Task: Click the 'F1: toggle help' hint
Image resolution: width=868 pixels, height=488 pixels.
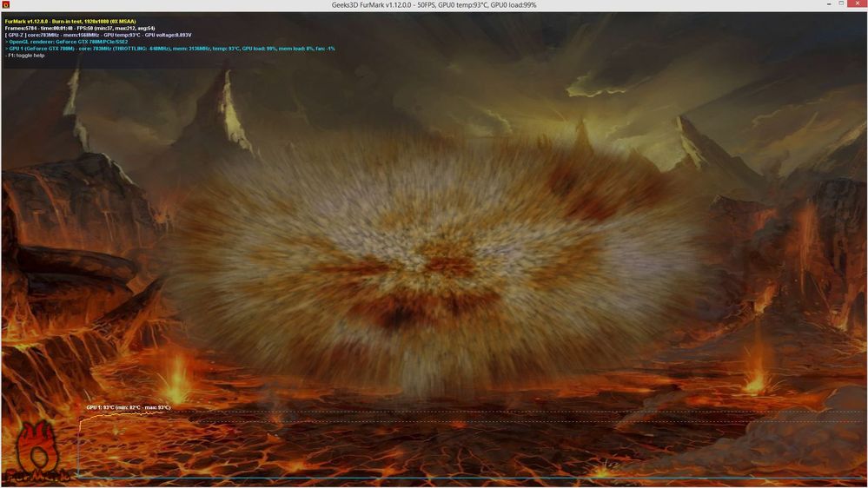Action: coord(25,56)
